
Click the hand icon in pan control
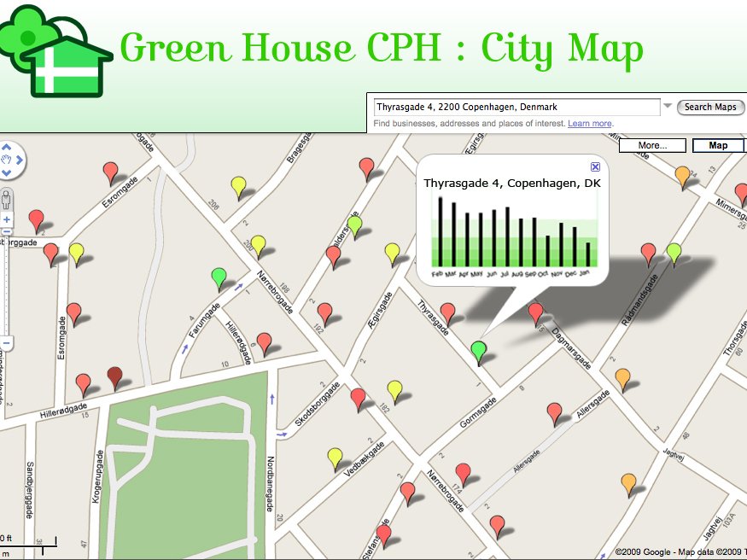(6, 160)
